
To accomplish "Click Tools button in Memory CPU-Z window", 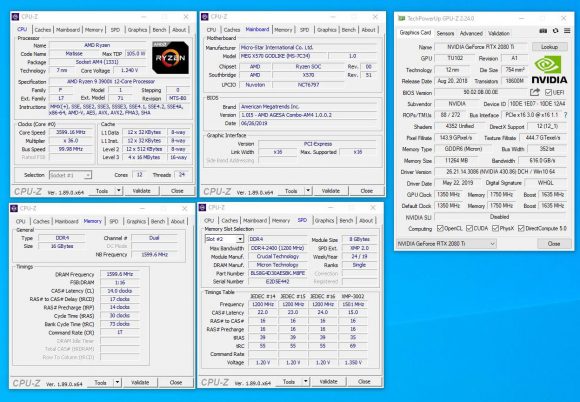I will point(101,382).
